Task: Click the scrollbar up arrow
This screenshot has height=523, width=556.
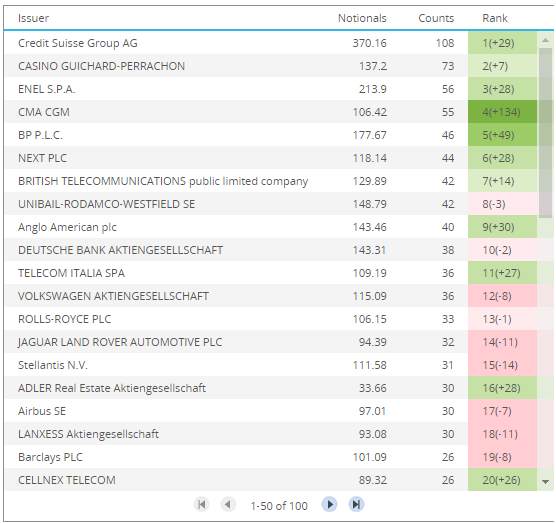Action: 545,40
